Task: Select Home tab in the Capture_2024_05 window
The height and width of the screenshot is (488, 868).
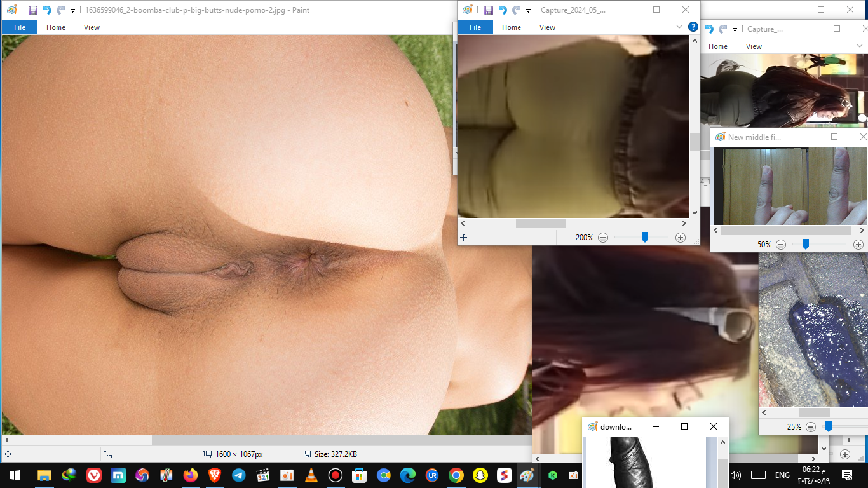Action: tap(511, 27)
